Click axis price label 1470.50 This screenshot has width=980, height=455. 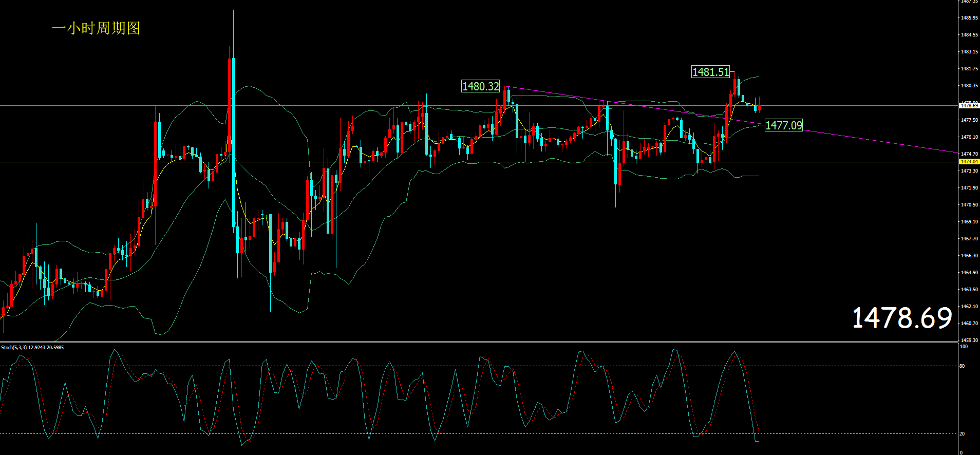pos(969,205)
